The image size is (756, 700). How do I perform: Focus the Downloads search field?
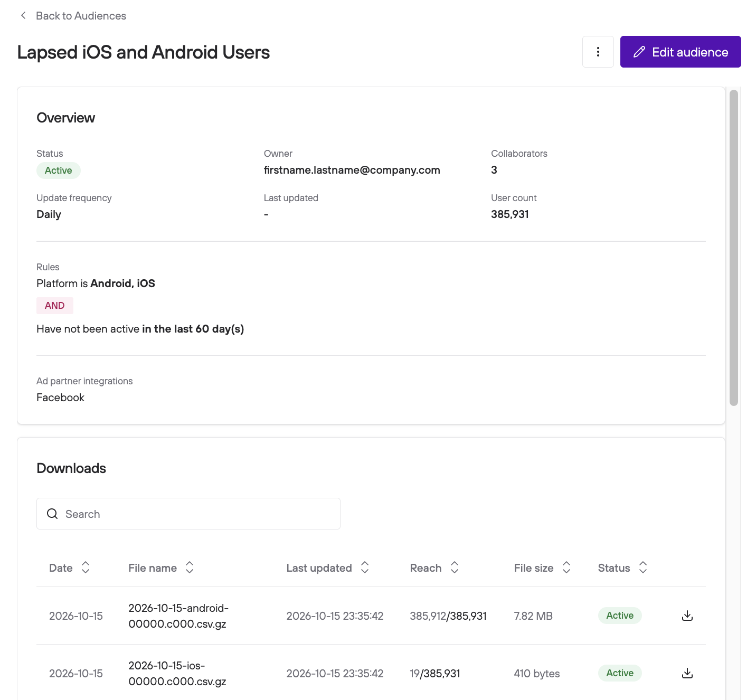pyautogui.click(x=188, y=514)
